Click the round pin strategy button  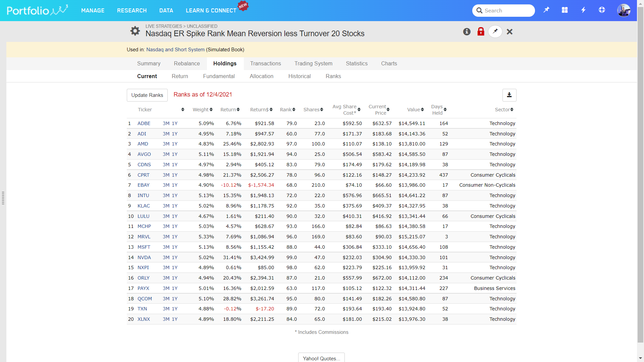495,32
